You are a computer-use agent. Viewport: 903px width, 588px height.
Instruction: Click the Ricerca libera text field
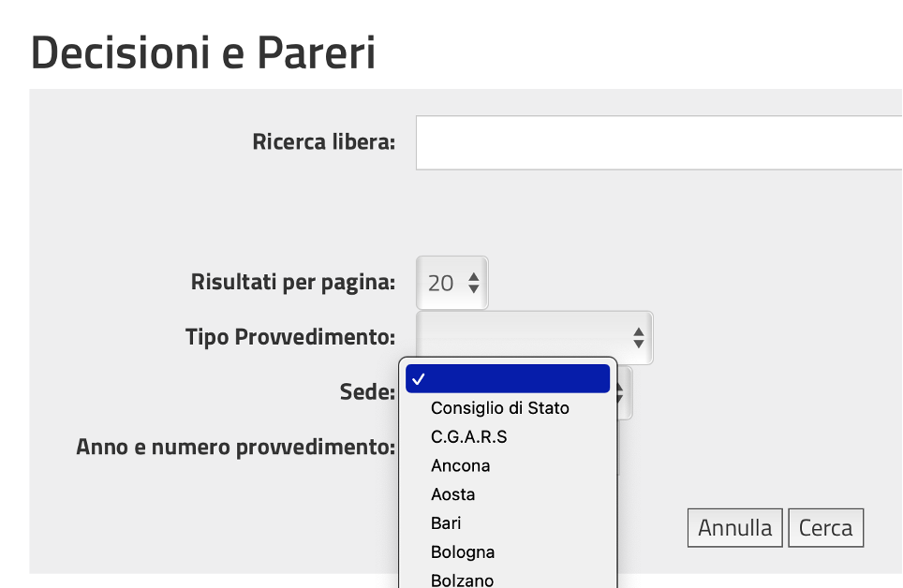click(x=656, y=143)
